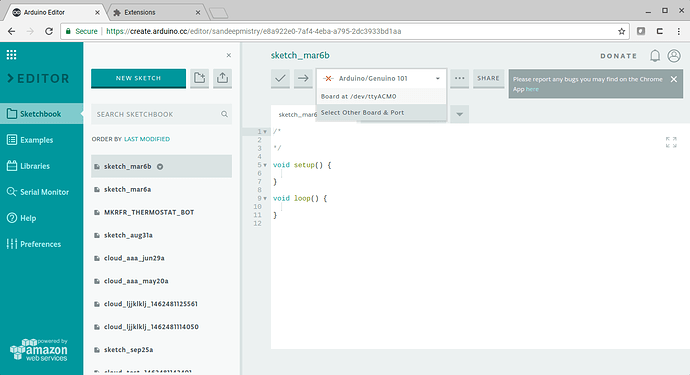Choose Select Other Board & Port
The width and height of the screenshot is (690, 375).
(x=381, y=113)
